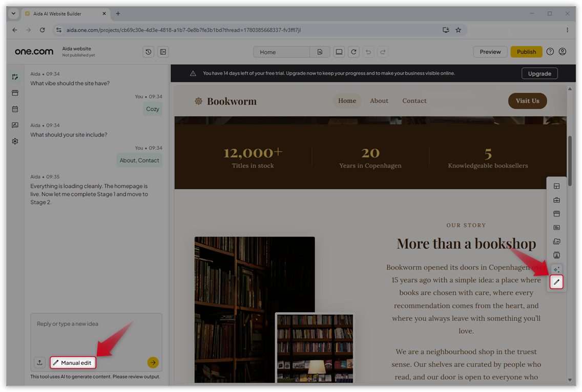
Task: Reload the browser page
Action: 43,30
